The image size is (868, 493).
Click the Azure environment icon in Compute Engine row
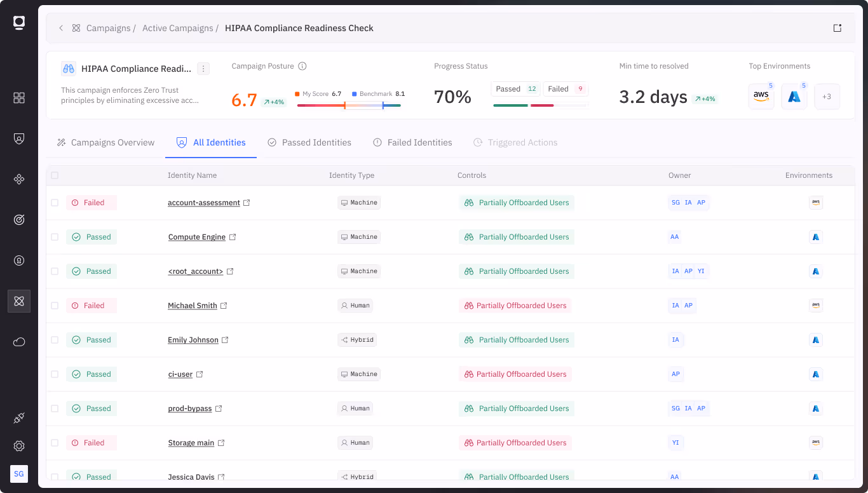click(x=816, y=237)
